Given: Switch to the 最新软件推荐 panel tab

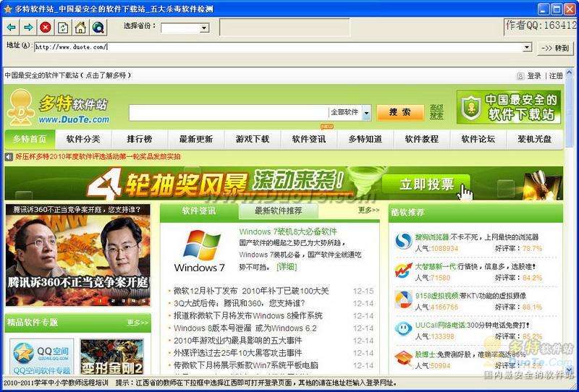Looking at the screenshot, I should click(279, 210).
